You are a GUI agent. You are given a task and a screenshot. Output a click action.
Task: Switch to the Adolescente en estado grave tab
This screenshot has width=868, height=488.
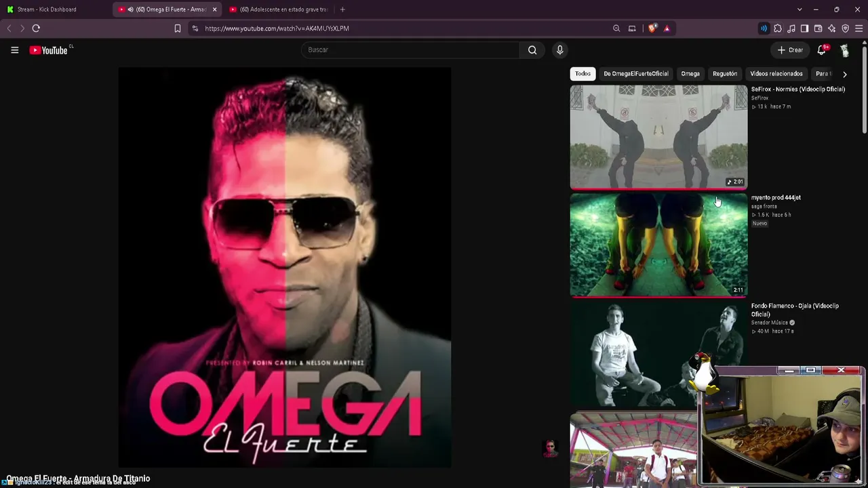[279, 9]
